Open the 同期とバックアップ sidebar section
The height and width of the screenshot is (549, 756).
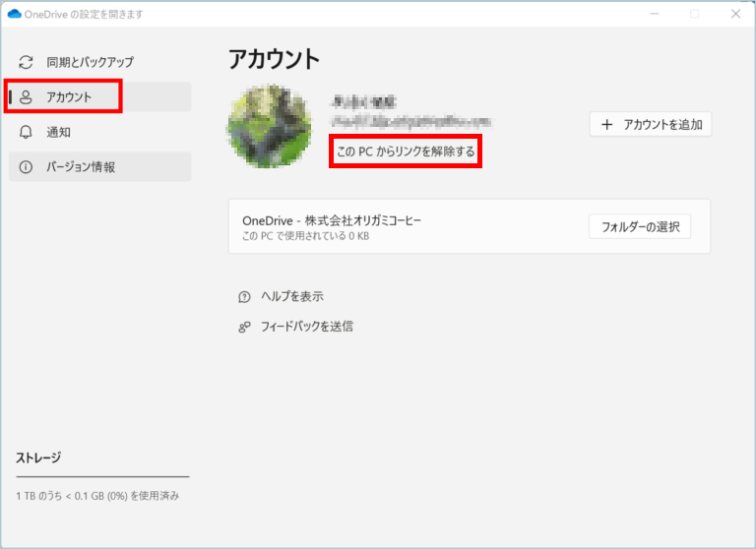pos(99,62)
